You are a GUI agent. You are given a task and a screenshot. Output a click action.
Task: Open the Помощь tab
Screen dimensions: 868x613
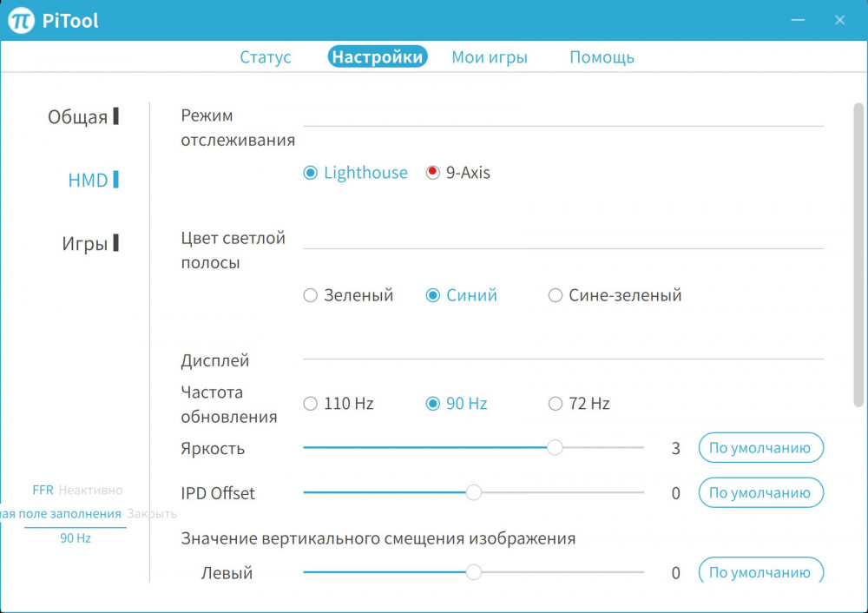[602, 56]
